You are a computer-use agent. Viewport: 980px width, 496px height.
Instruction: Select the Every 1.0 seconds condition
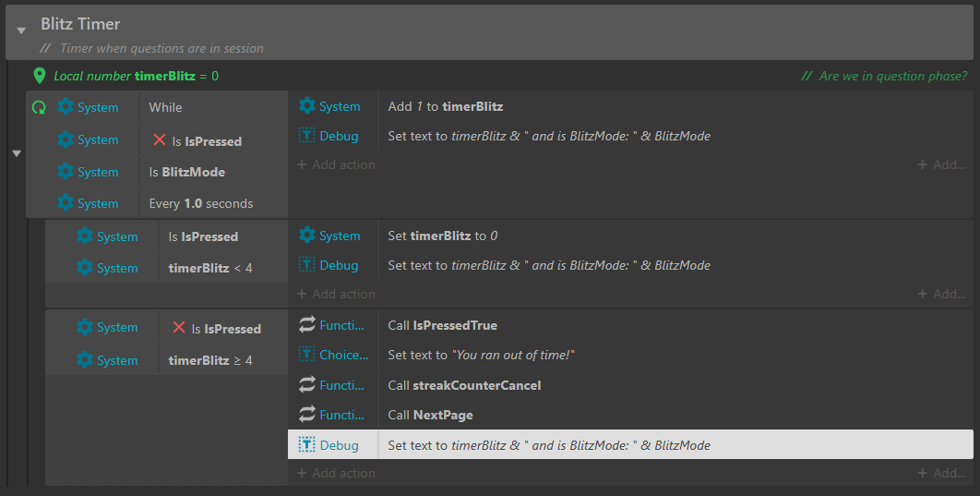pos(200,203)
